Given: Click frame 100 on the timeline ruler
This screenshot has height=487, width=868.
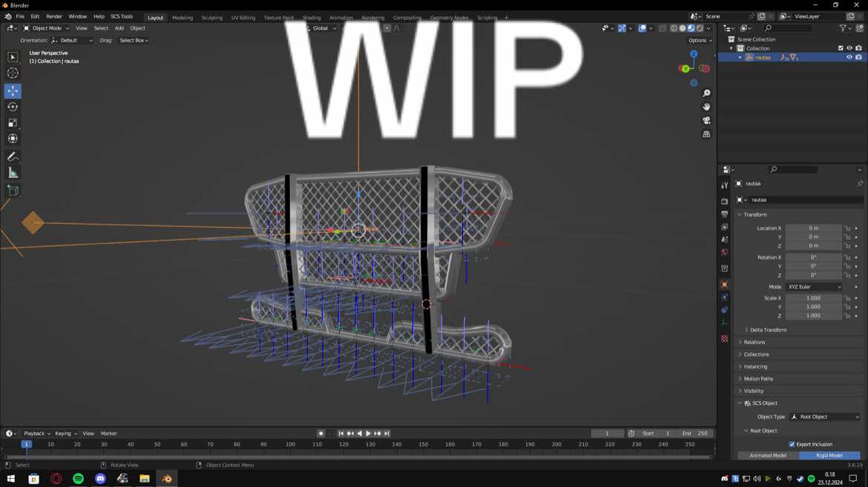Looking at the screenshot, I should [290, 445].
